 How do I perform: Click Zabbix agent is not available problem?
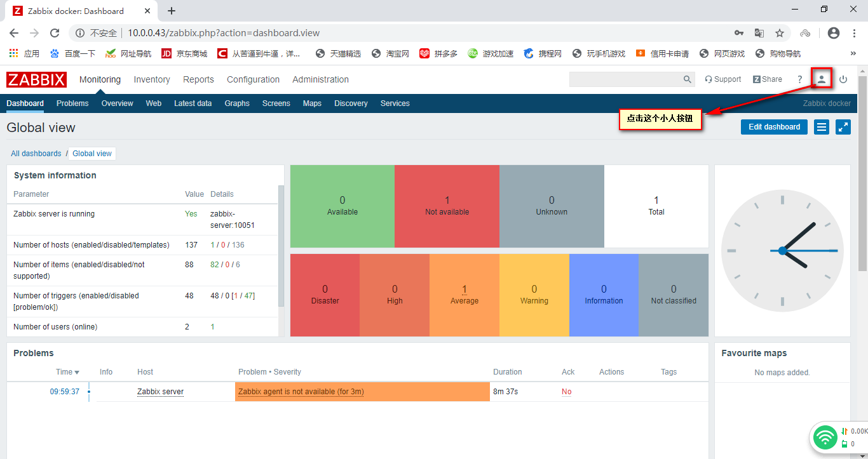(x=301, y=392)
